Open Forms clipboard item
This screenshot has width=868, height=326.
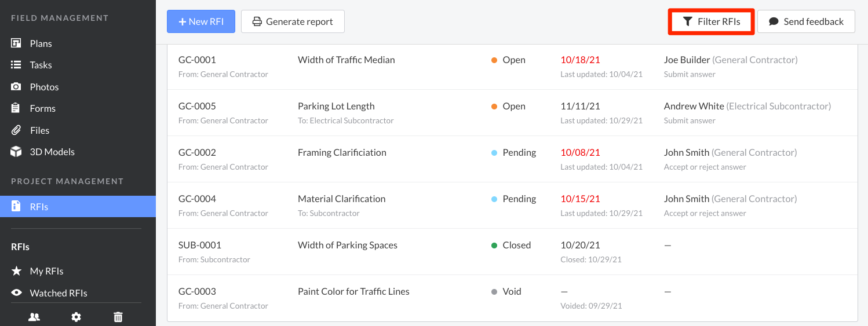point(42,108)
